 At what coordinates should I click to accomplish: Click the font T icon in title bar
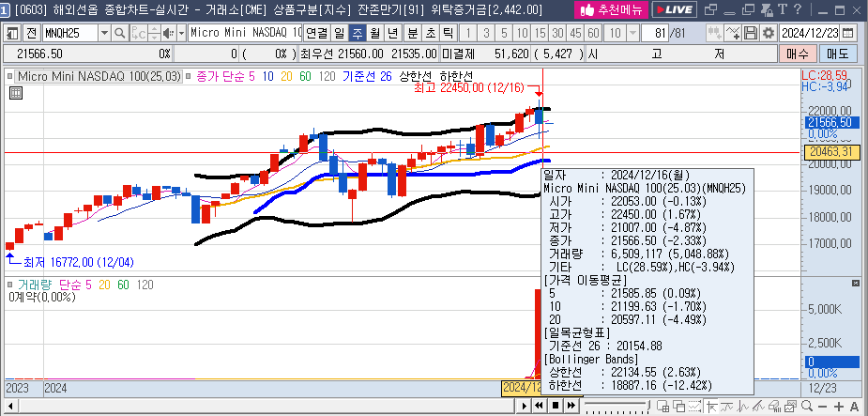click(783, 8)
